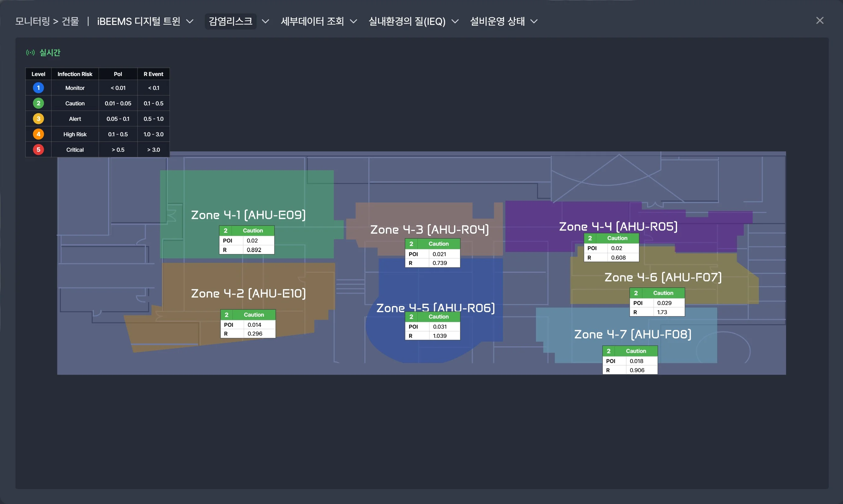
Task: Select Zone 4-2 [AHU-E10] label
Action: tap(248, 293)
